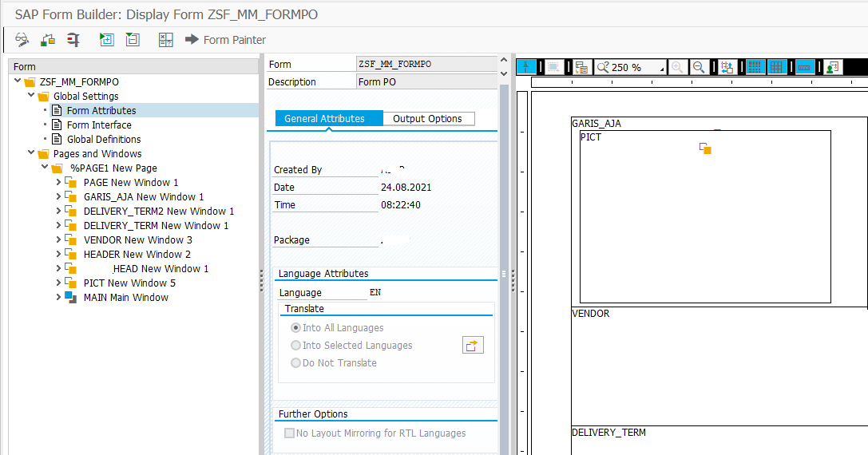Click the Expand Subtree toolbar icon
Image resolution: width=868 pixels, height=455 pixels.
(106, 39)
